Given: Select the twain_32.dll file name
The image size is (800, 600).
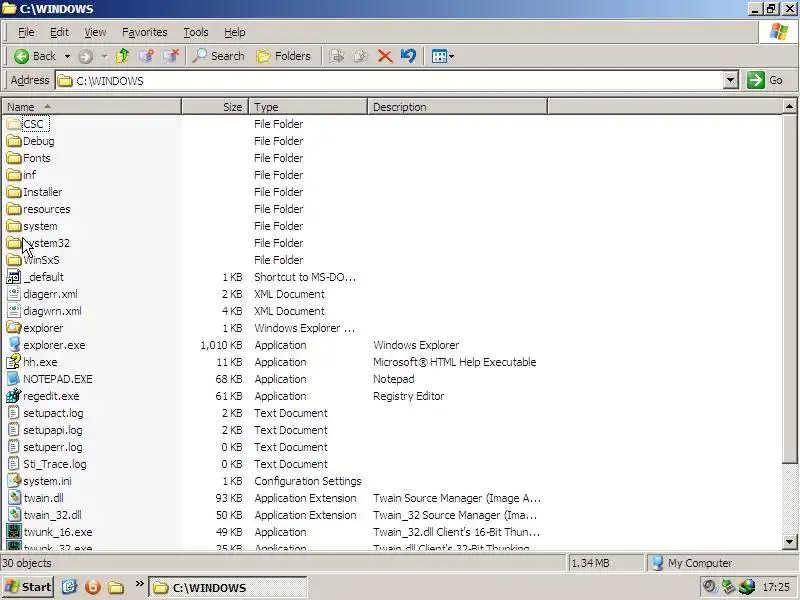Looking at the screenshot, I should (52, 515).
